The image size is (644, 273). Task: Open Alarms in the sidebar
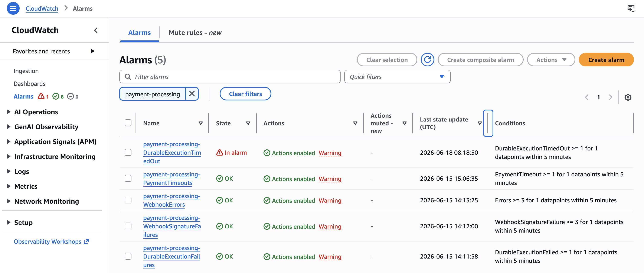point(23,96)
